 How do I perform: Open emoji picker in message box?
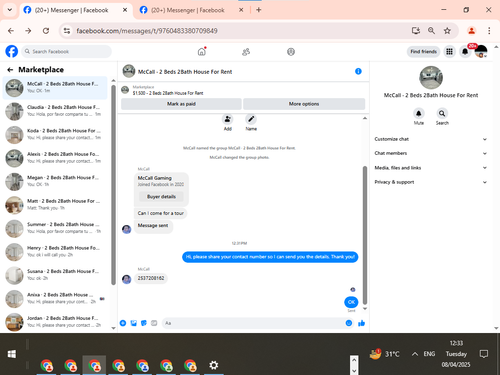(x=349, y=323)
